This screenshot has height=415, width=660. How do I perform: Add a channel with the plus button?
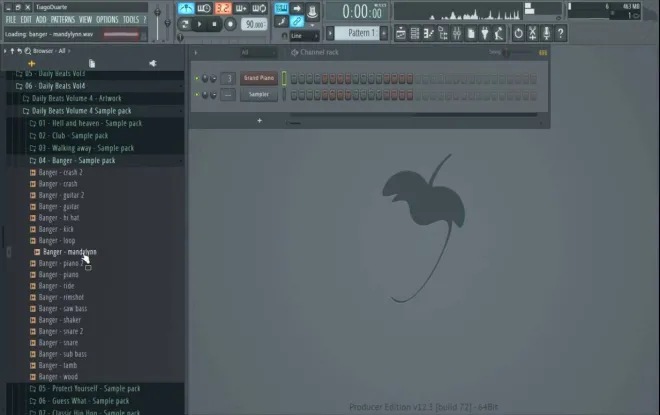click(259, 121)
